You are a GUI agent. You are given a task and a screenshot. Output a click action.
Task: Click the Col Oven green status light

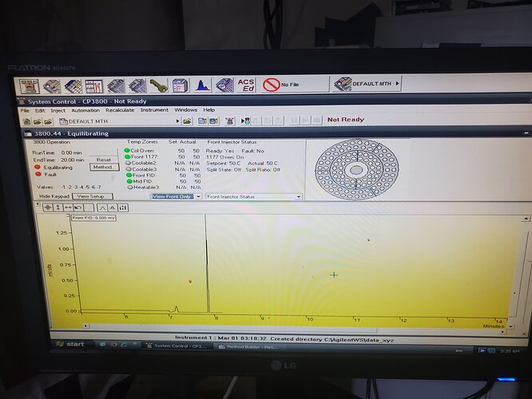(x=127, y=151)
